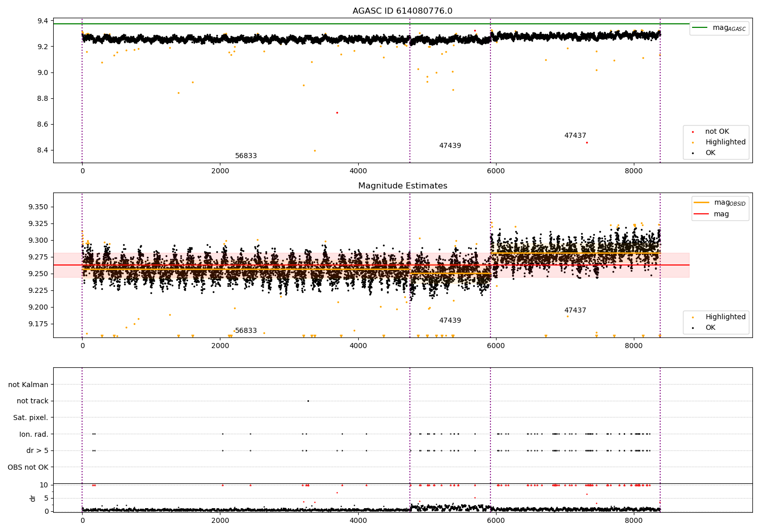Select the mag AGASC legend entry

(x=719, y=28)
